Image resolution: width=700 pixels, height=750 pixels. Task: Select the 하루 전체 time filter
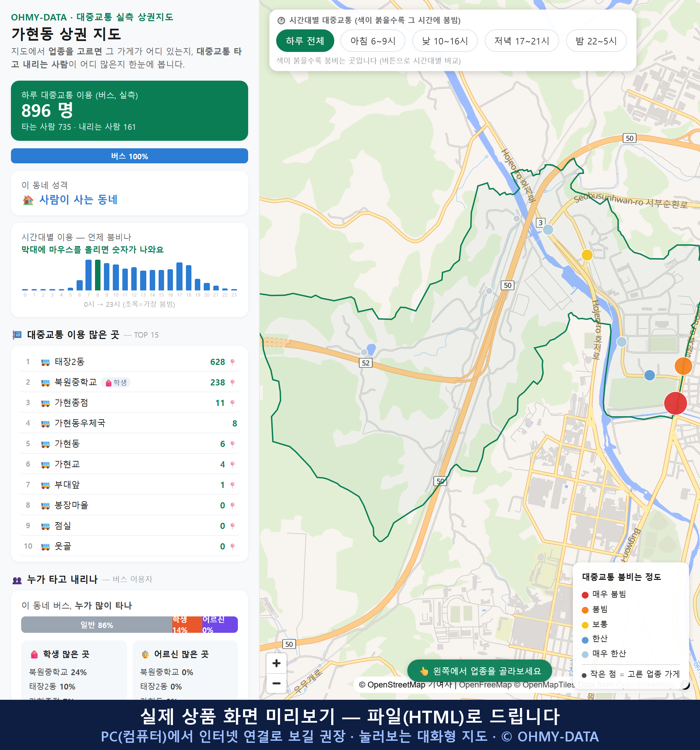tap(305, 41)
